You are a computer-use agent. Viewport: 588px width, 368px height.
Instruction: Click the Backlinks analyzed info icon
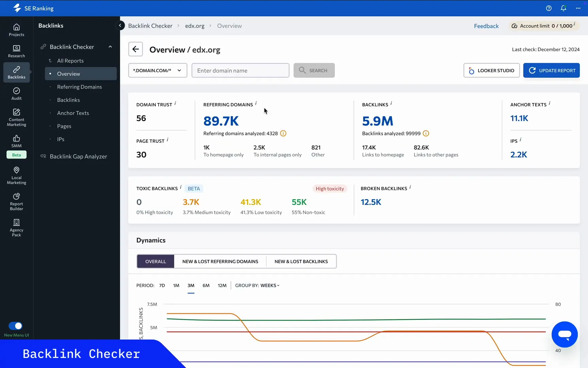tap(426, 133)
